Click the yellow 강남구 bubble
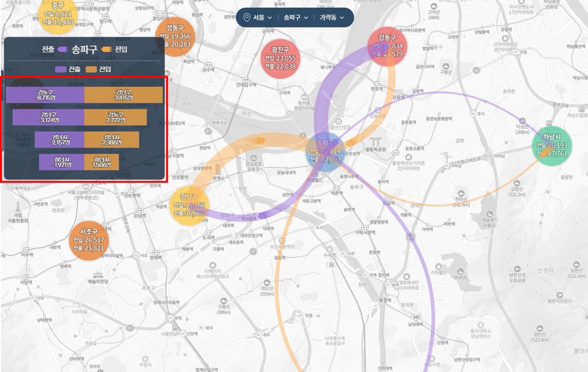 click(x=189, y=206)
